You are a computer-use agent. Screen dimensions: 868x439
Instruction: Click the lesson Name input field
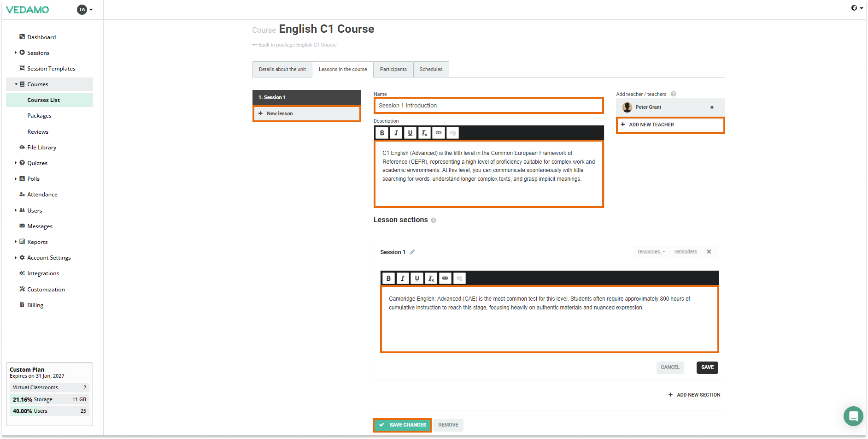[488, 106]
